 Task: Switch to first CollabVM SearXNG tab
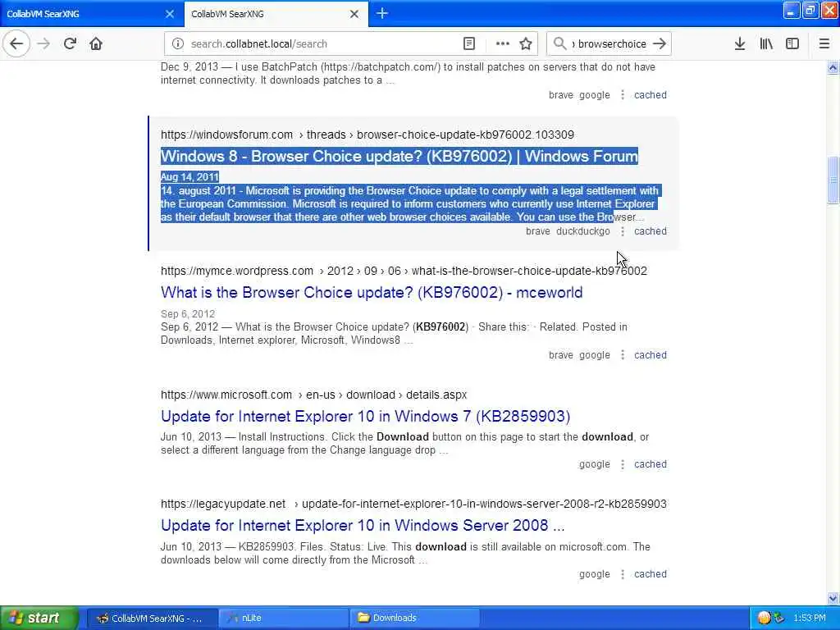[x=91, y=14]
